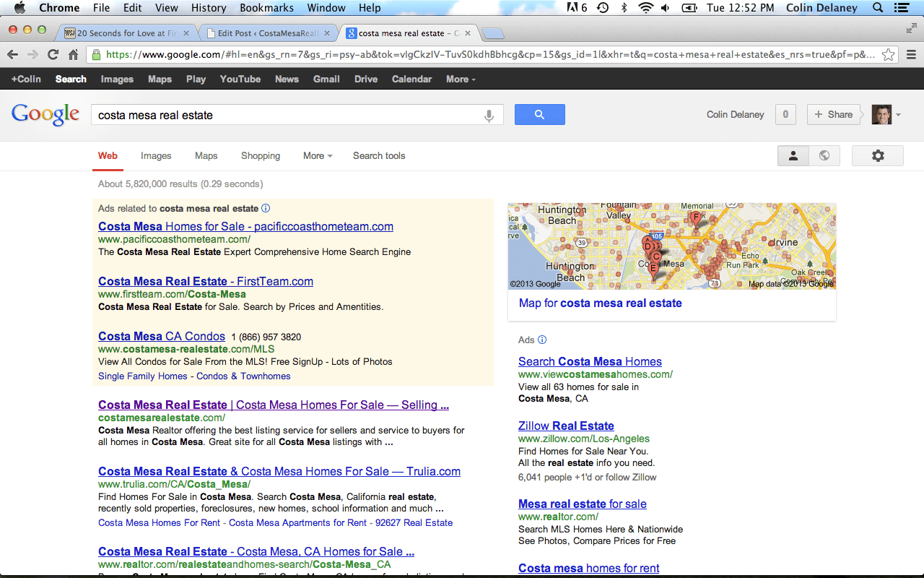Screen dimensions: 924x578
Task: Open the Search tools options
Action: click(x=379, y=155)
